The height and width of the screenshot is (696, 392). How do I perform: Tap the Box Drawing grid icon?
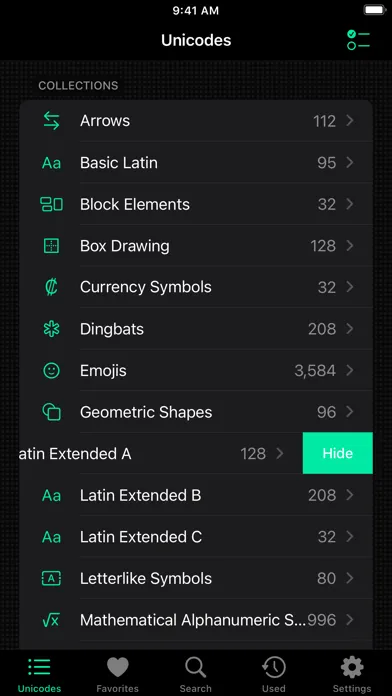(x=51, y=246)
